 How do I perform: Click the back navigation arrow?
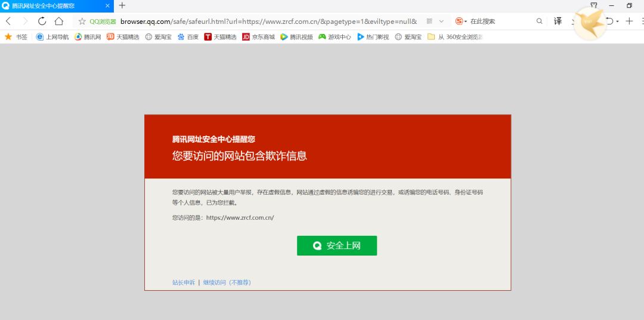click(8, 21)
